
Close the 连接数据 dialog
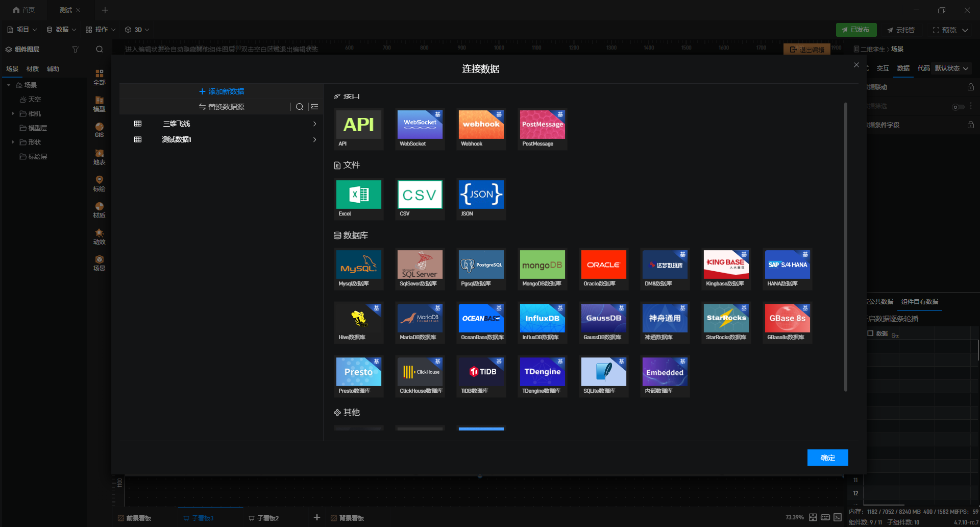(x=856, y=65)
